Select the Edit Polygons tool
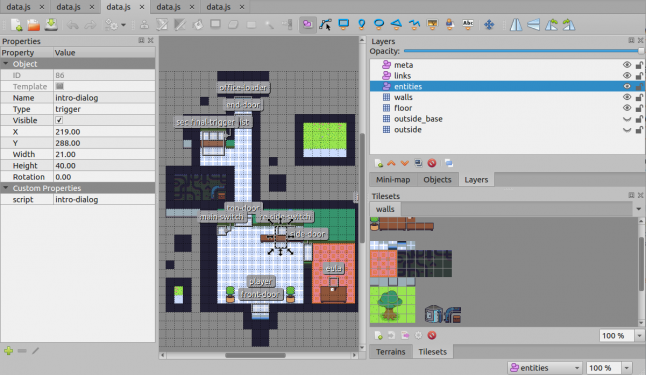Viewport: 646px width, 375px height. 325,25
